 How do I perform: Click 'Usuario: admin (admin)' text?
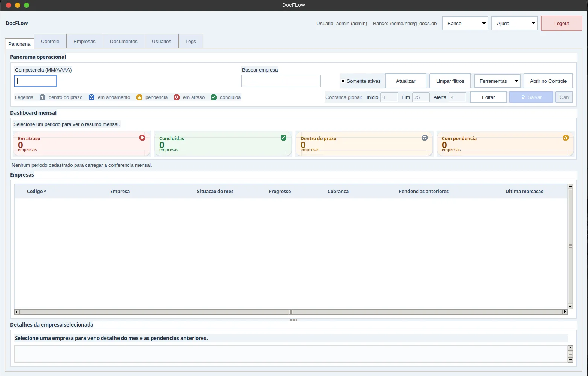tap(341, 23)
